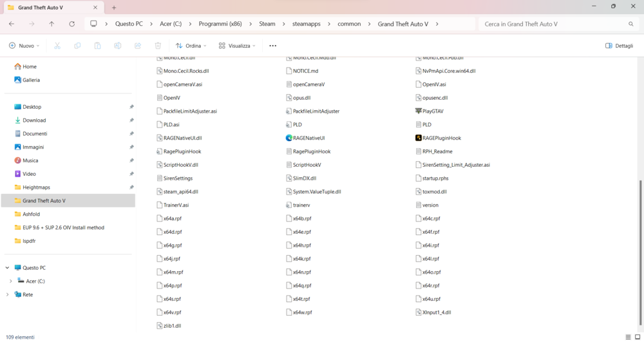Select the x64w.rpf file
The image size is (644, 342).
299,312
